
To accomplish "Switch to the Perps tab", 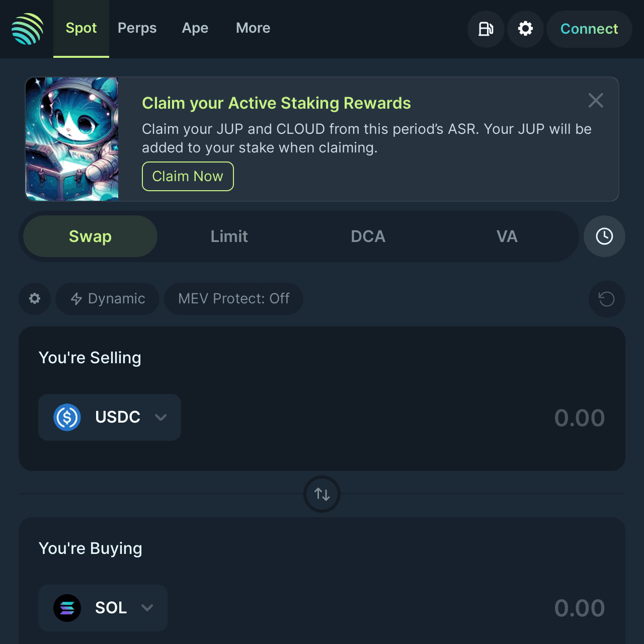I will point(137,28).
